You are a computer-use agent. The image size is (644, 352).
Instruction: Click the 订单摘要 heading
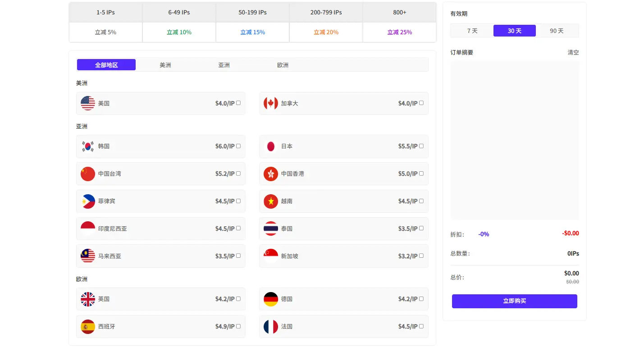(462, 52)
